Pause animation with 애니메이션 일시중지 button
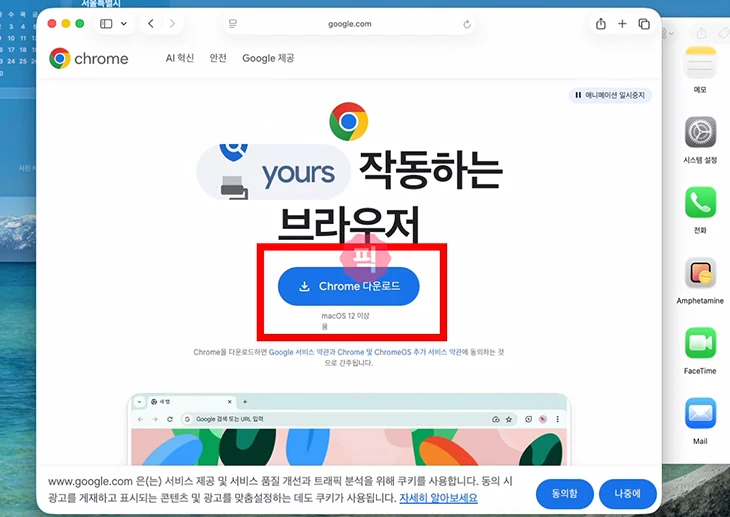The image size is (730, 517). coord(610,95)
